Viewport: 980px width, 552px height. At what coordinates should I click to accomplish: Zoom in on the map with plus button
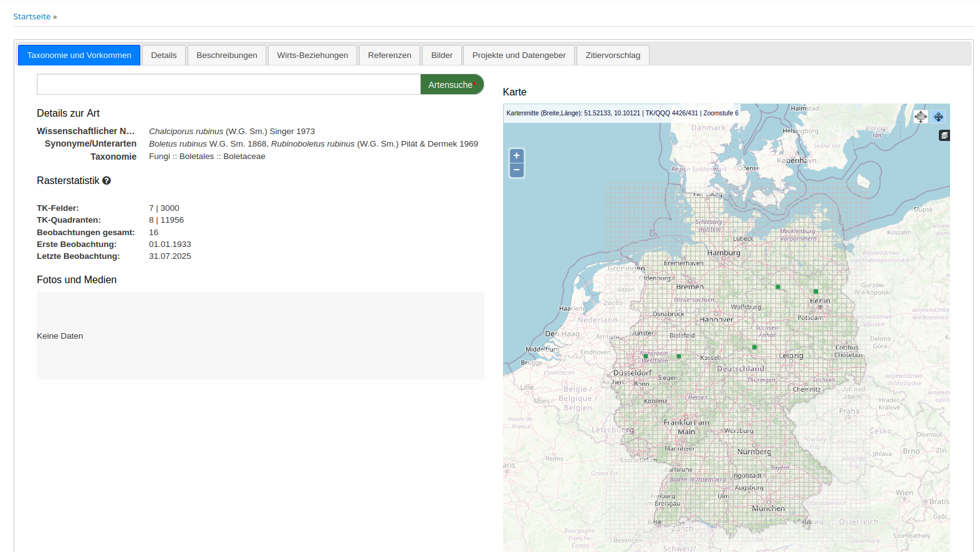point(516,156)
